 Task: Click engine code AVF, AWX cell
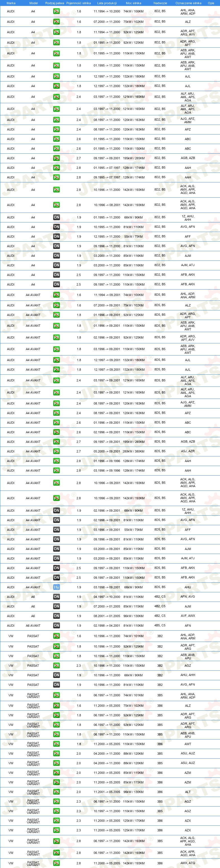pyautogui.click(x=188, y=616)
